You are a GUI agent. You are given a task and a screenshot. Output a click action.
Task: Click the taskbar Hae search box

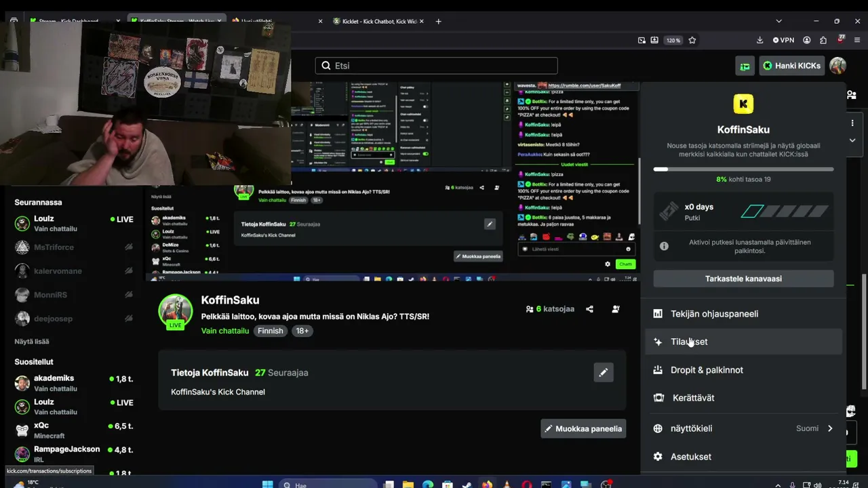tap(329, 485)
